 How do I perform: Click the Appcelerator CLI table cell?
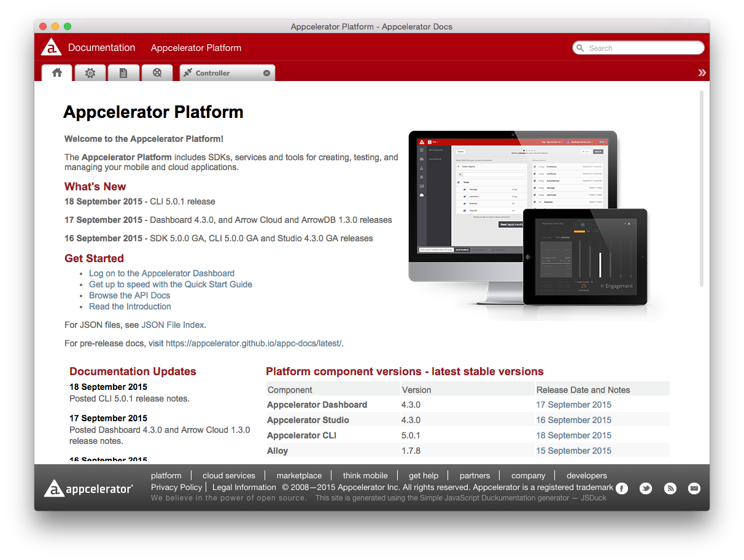(x=333, y=435)
